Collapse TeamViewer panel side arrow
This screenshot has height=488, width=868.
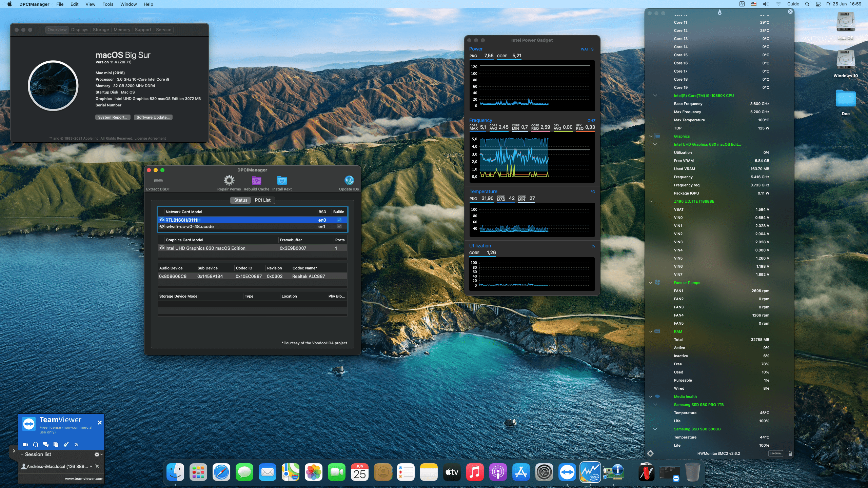click(14, 451)
